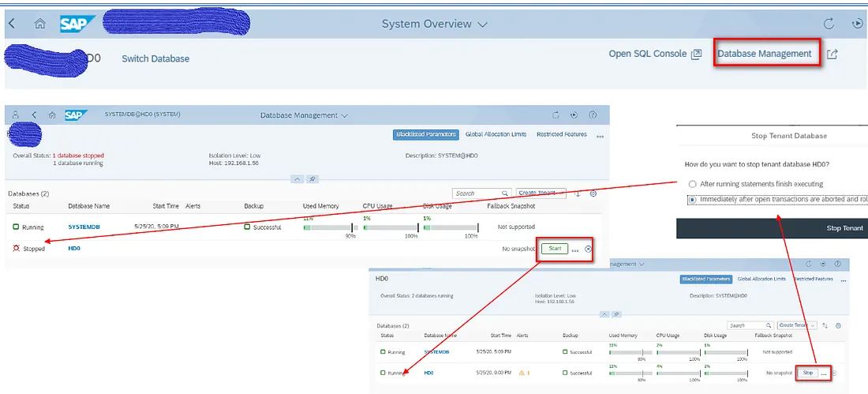
Task: Click the sort icon in stopped-database panel
Action: (x=578, y=193)
